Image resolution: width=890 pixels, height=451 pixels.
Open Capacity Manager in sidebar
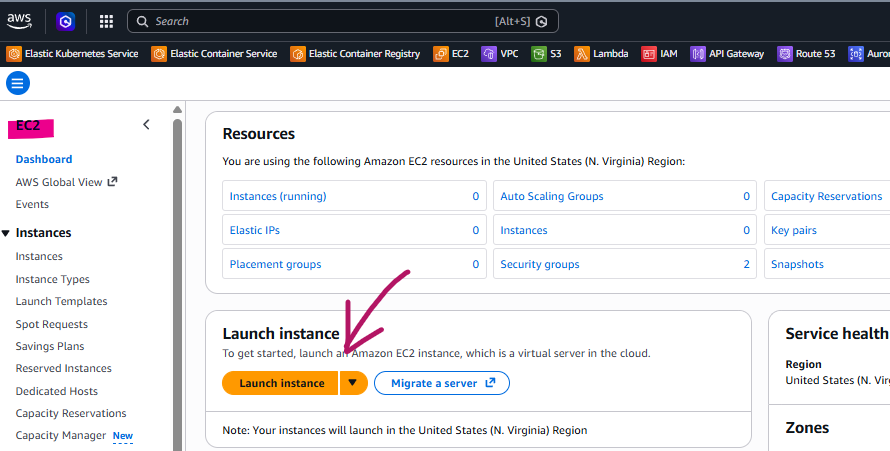[61, 435]
